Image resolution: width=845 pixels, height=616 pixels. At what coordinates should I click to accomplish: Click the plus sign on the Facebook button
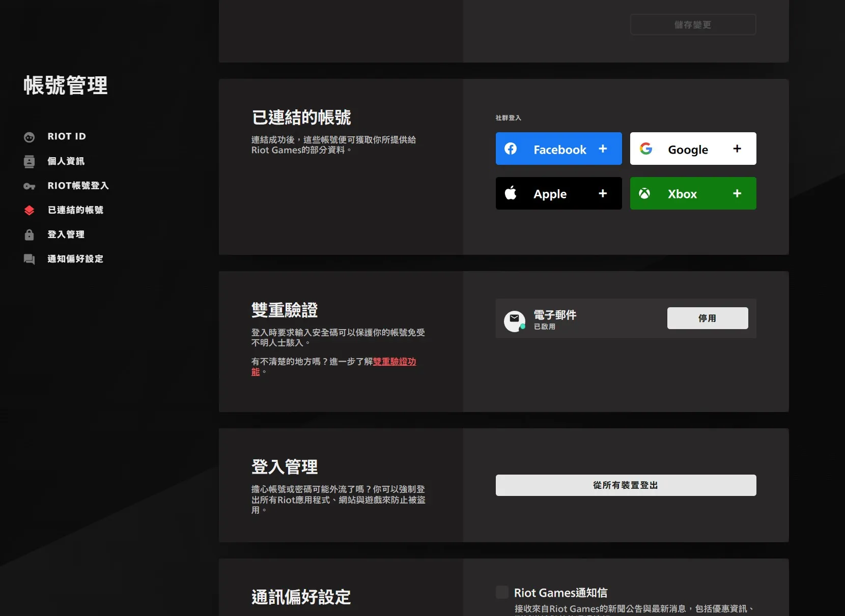point(603,149)
